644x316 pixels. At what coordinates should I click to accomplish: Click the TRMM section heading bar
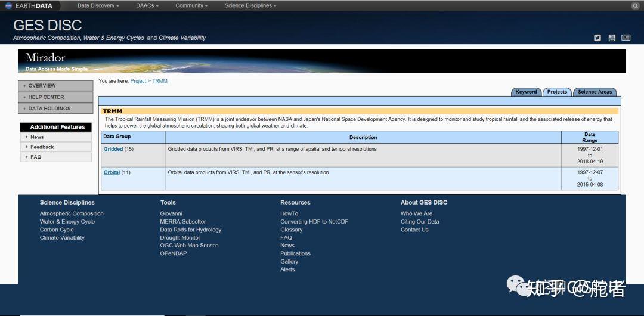(x=360, y=111)
